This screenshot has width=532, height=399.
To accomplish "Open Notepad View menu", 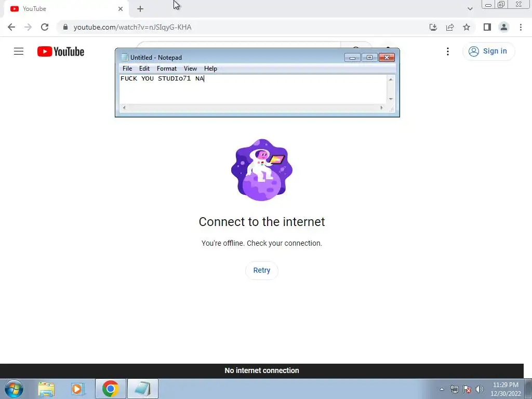I will [190, 69].
